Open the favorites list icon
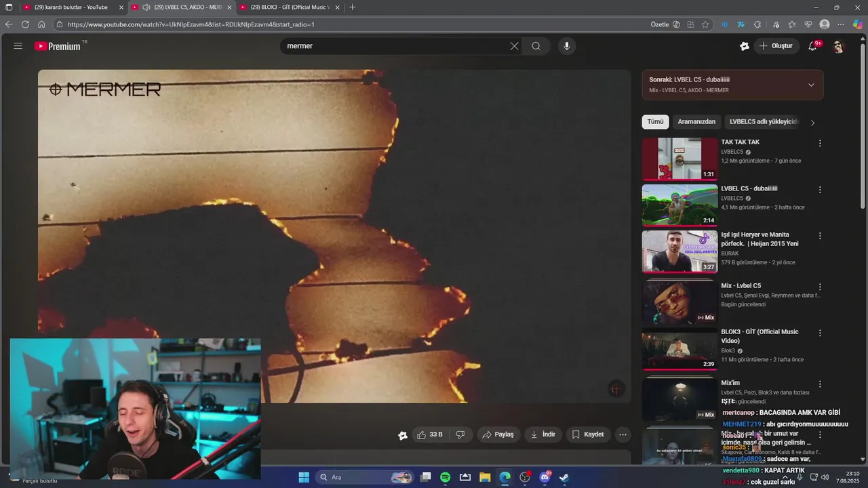Screen dimensions: 868x488 coord(792,24)
